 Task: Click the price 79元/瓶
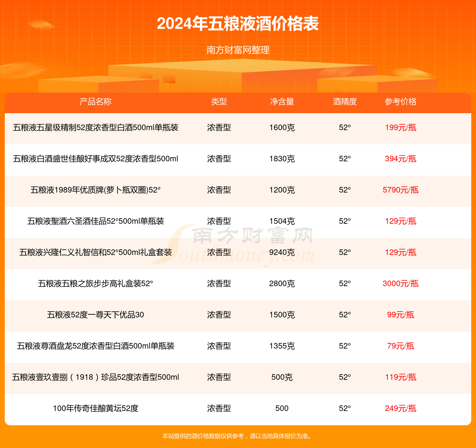click(401, 346)
